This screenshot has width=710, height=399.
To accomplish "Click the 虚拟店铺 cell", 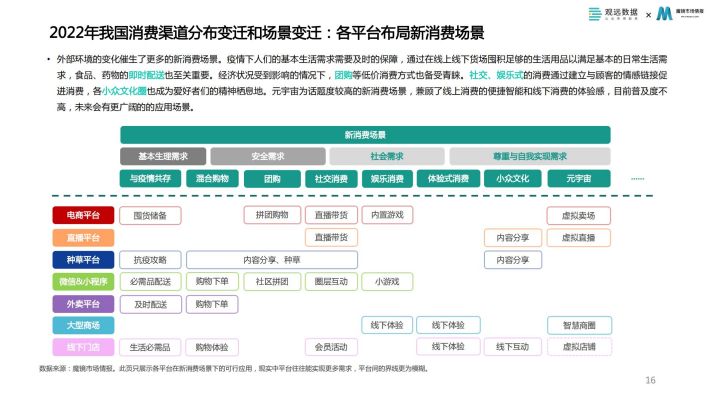I will [x=579, y=347].
